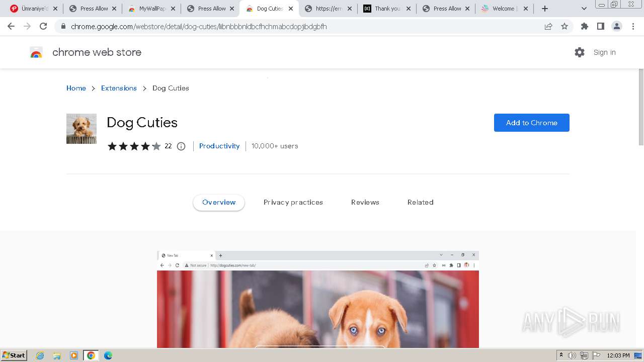Open the Chrome profile avatar

tap(617, 26)
